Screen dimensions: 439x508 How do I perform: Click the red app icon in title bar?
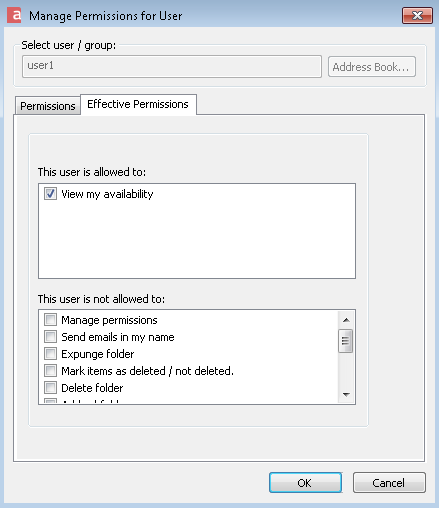[14, 16]
